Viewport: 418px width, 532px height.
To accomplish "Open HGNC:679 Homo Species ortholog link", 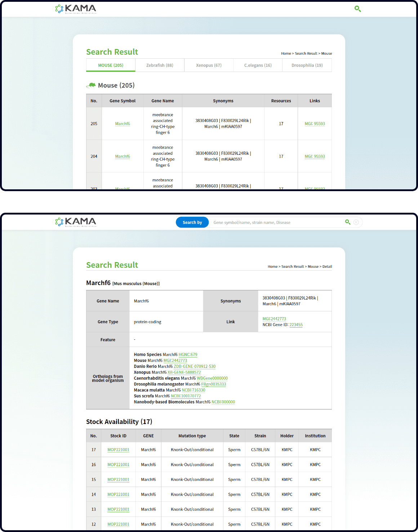I will [x=188, y=354].
